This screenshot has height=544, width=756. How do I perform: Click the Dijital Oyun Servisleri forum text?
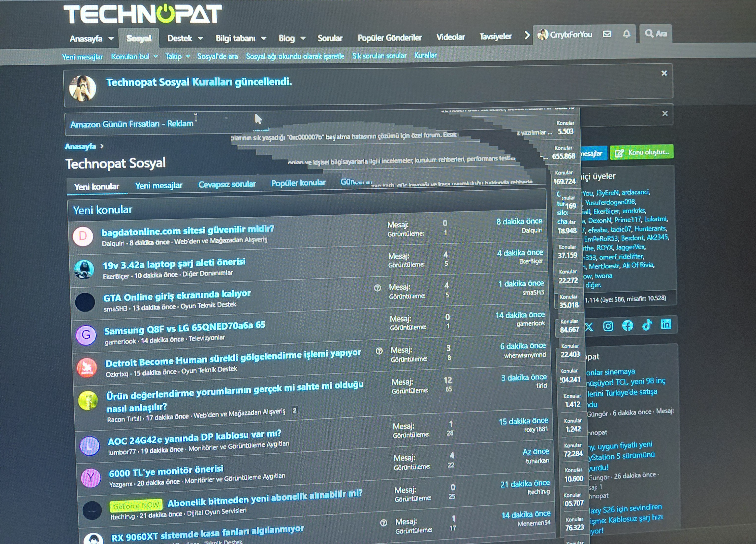[217, 512]
